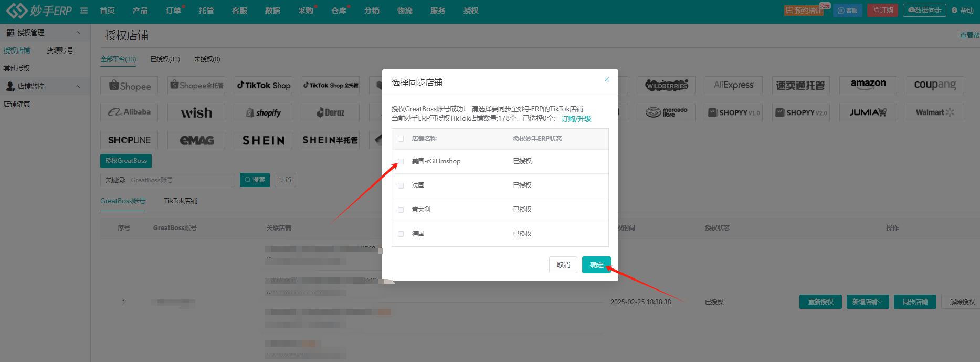Switch to the 未授权(0) tab

pos(207,59)
